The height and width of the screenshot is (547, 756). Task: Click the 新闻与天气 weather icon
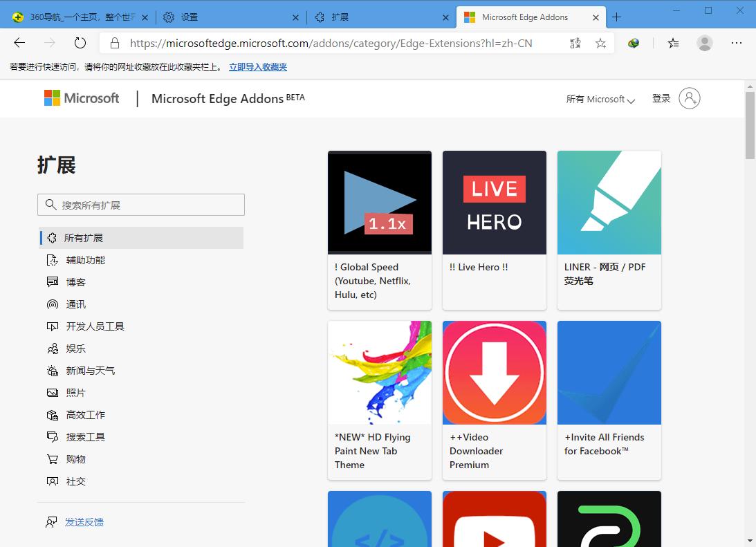click(x=53, y=371)
